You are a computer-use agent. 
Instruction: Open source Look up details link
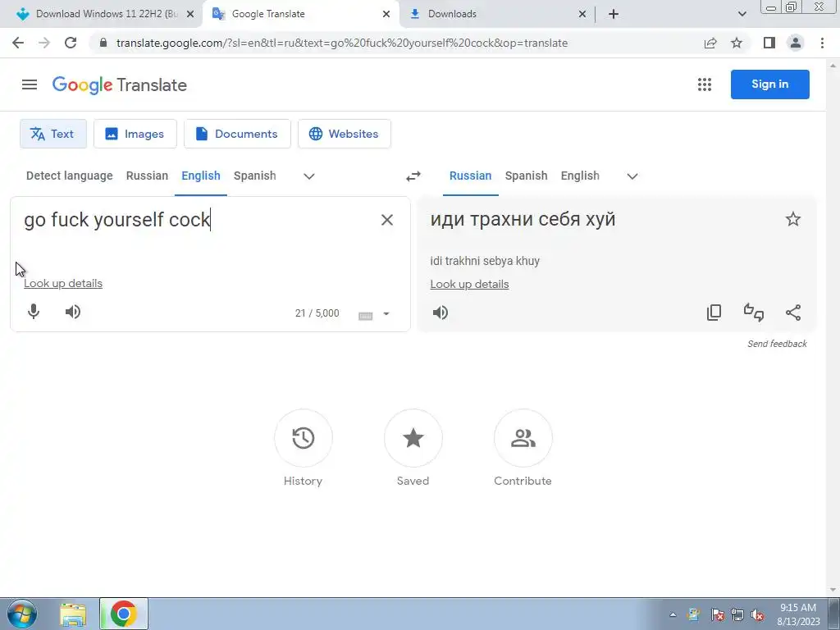coord(63,283)
